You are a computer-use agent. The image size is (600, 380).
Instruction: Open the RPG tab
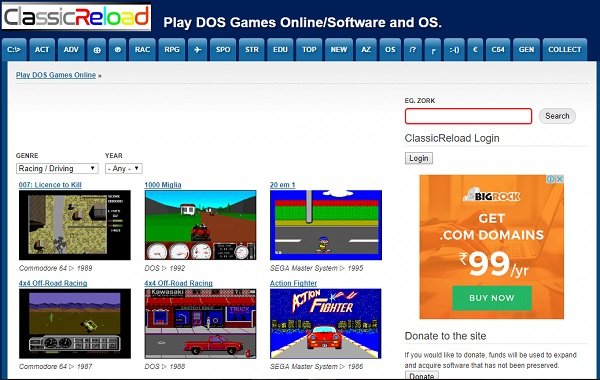[x=172, y=50]
